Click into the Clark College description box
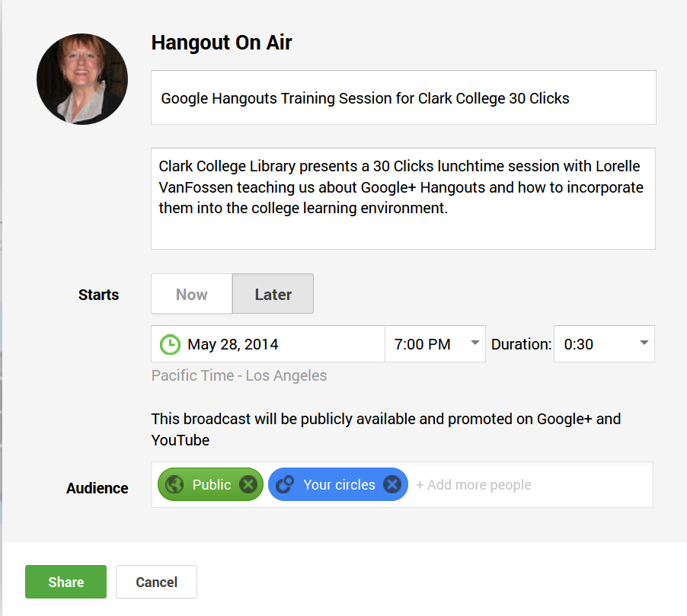The height and width of the screenshot is (616, 687). pos(403,198)
